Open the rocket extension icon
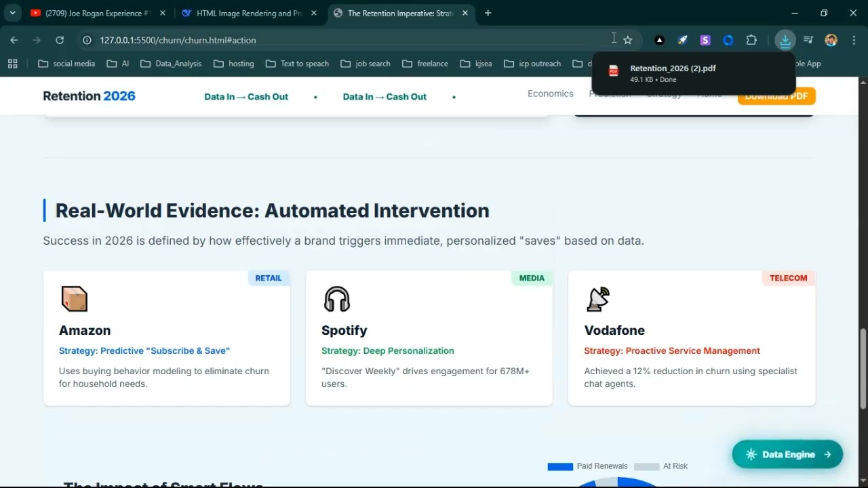Viewport: 868px width, 488px height. pos(682,40)
